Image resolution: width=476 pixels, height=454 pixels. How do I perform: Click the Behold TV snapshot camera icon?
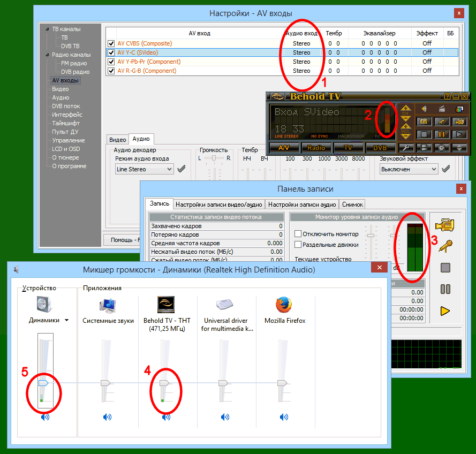click(x=424, y=122)
